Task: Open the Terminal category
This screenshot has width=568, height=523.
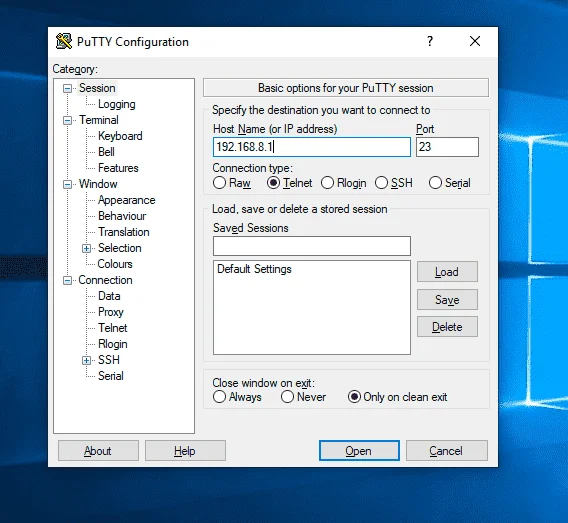Action: (x=99, y=120)
